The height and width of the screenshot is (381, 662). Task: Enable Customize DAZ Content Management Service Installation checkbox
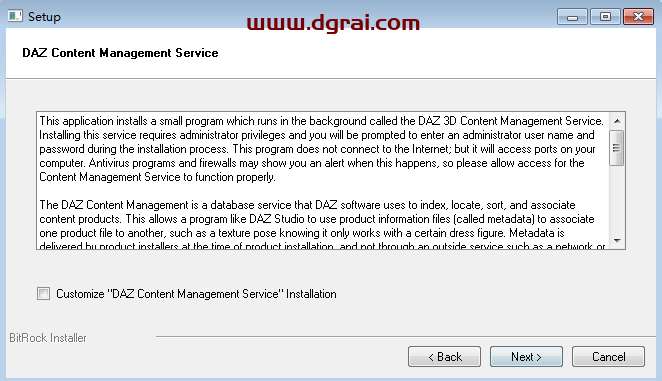point(43,294)
